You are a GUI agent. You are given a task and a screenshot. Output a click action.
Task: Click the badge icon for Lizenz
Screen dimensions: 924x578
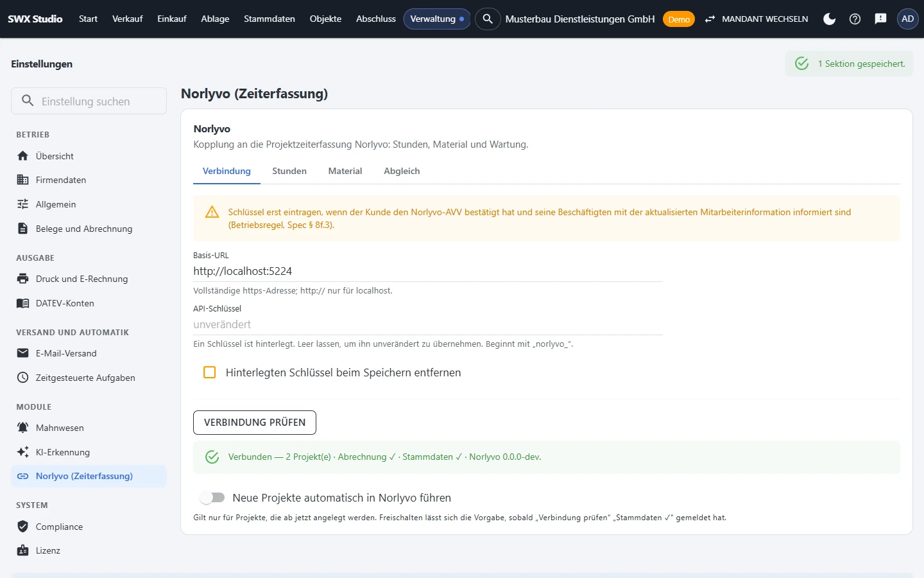23,550
